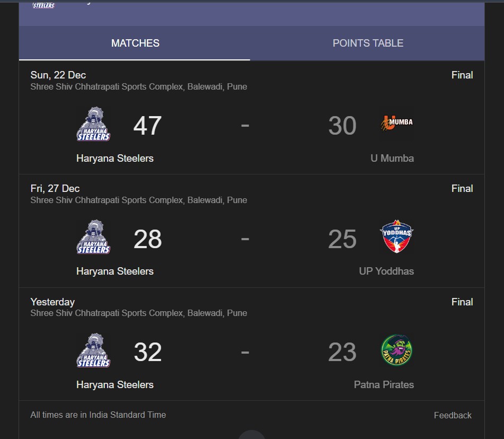Open the Patna Pirates team name
Screen dimensions: 504x439
(384, 384)
